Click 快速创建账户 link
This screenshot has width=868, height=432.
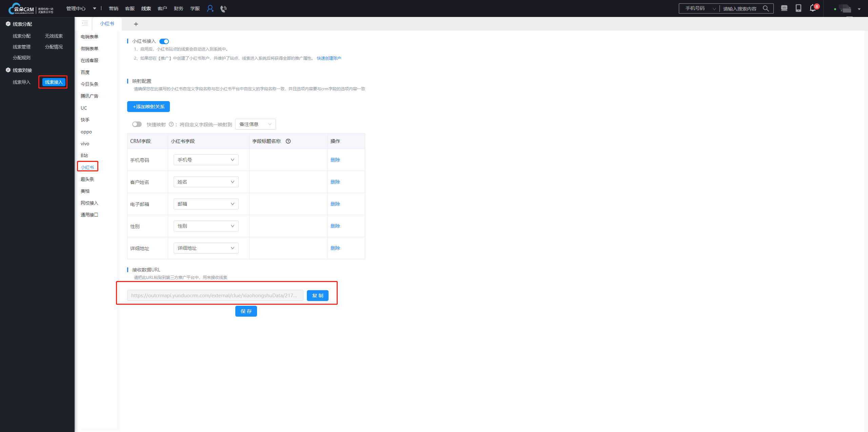point(329,58)
